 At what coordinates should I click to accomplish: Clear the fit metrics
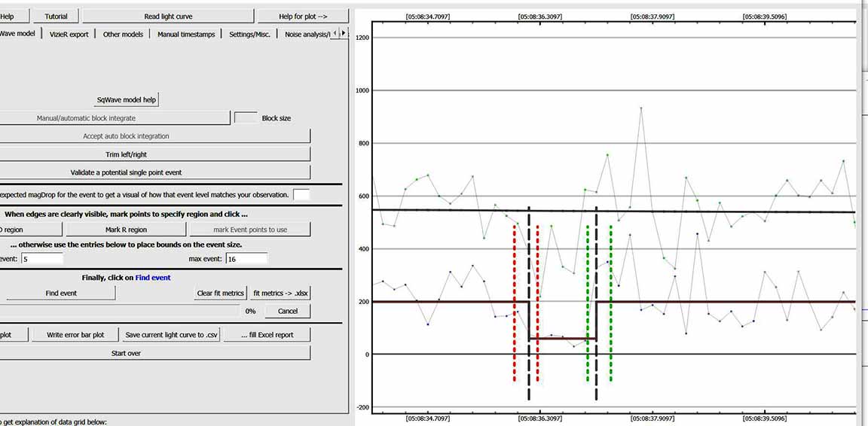tap(220, 294)
